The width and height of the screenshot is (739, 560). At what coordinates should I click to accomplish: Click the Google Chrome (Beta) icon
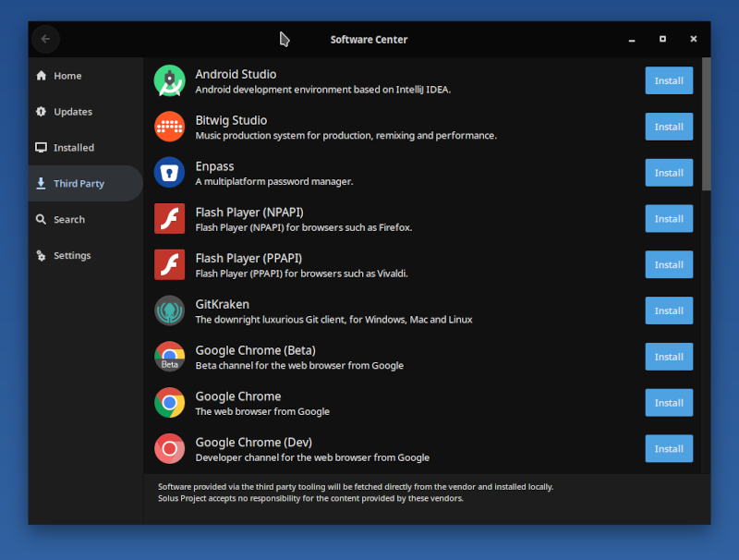[x=169, y=357]
